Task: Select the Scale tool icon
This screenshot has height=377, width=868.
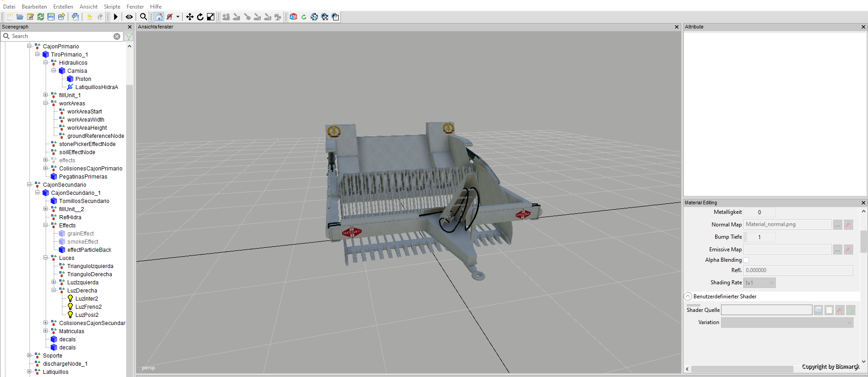Action: (211, 17)
